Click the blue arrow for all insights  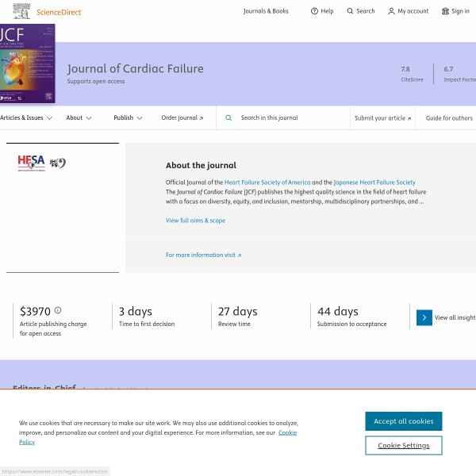pos(424,317)
